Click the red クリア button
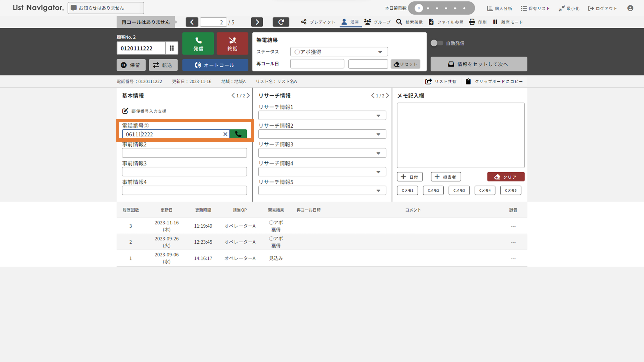 505,177
